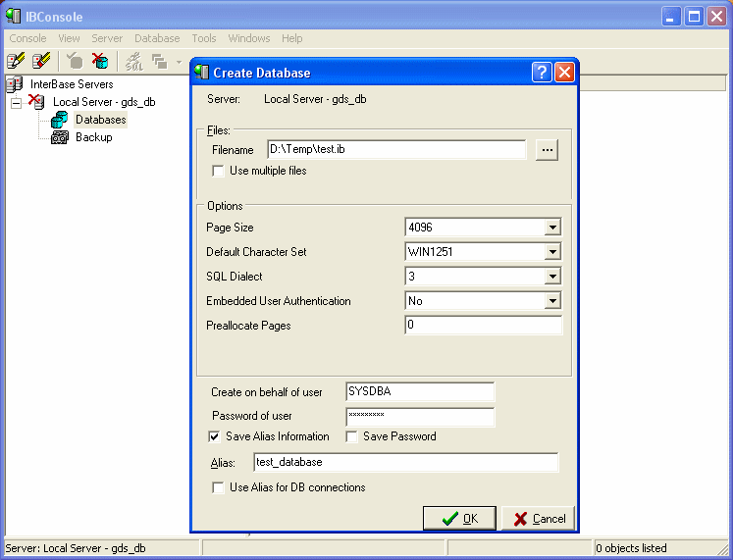733x560 pixels.
Task: Open the Database menu
Action: point(157,38)
